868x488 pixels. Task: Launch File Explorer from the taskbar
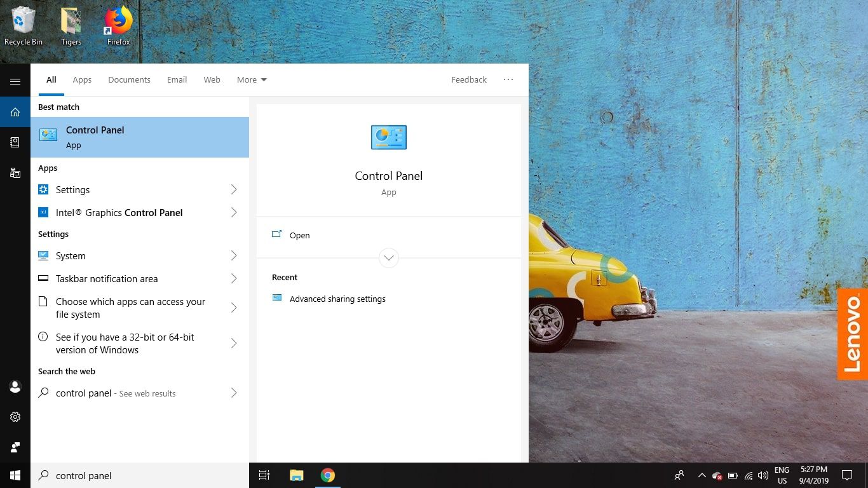(x=296, y=475)
